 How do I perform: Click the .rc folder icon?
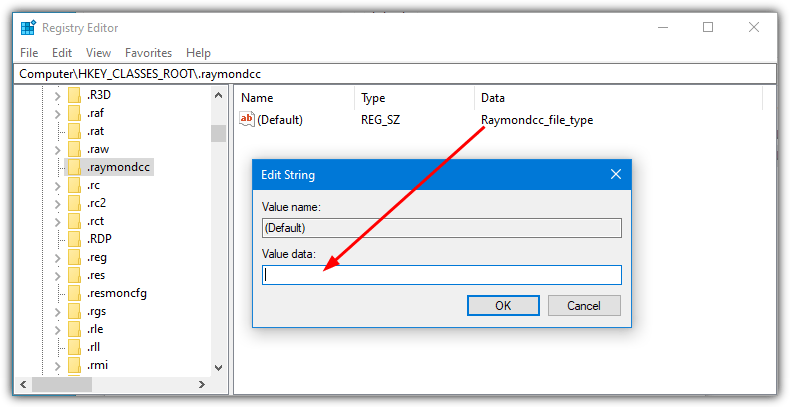click(74, 185)
